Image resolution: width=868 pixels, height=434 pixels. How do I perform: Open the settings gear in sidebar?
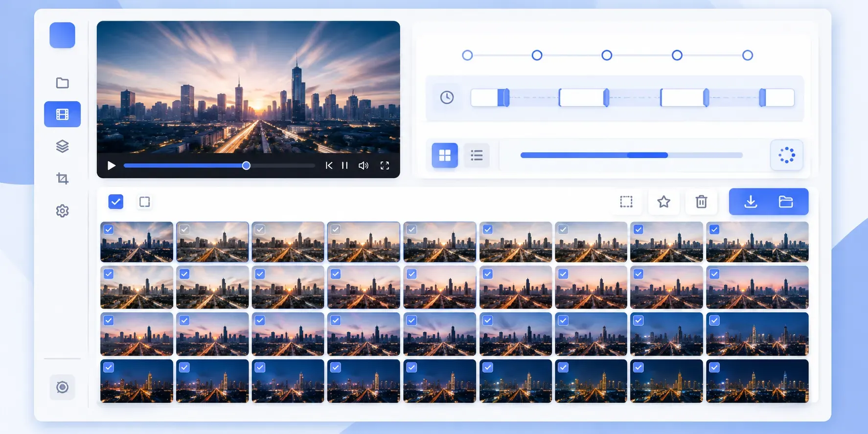click(x=62, y=211)
